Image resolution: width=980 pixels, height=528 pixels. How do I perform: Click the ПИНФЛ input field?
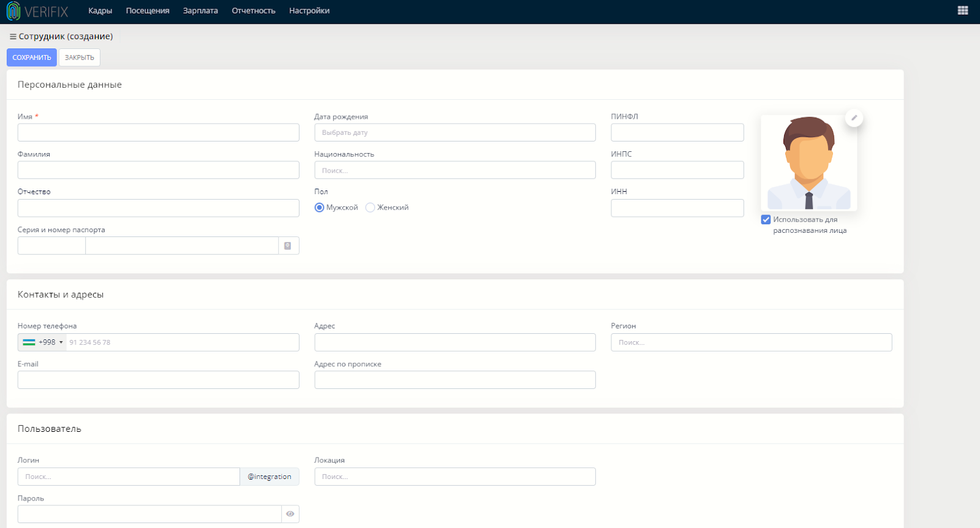(677, 132)
